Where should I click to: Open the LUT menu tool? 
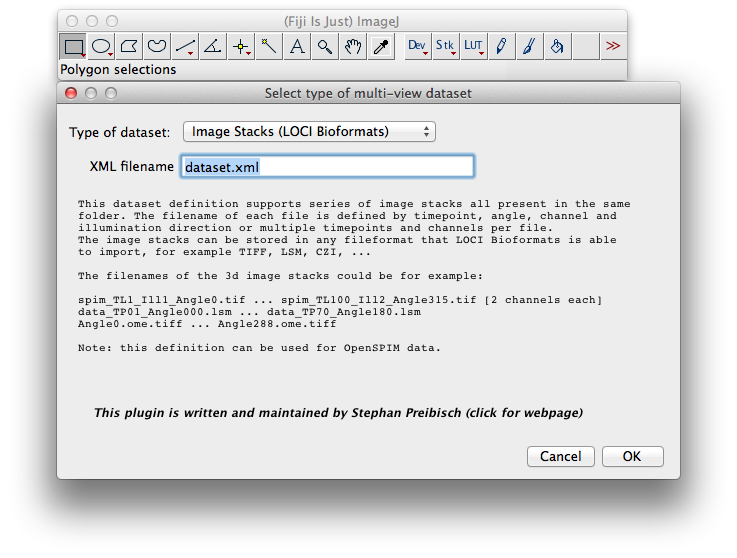coord(473,46)
